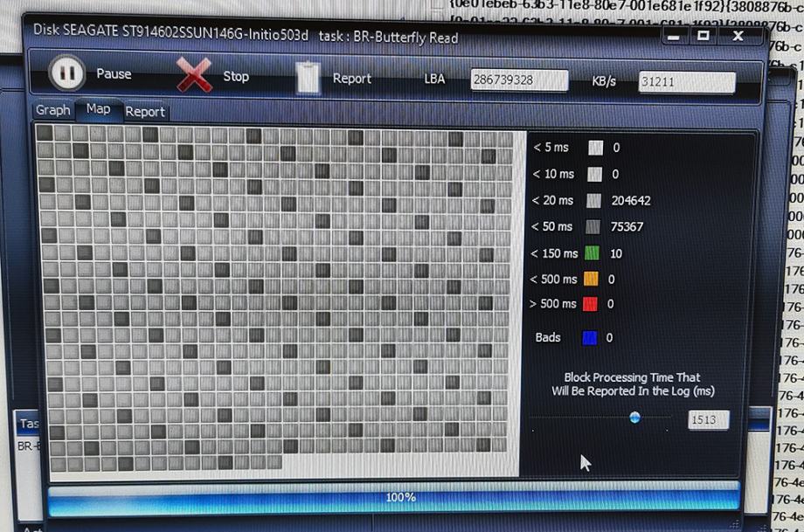Click the red X Stop icon
Screen dimensions: 804x532
coord(194,75)
